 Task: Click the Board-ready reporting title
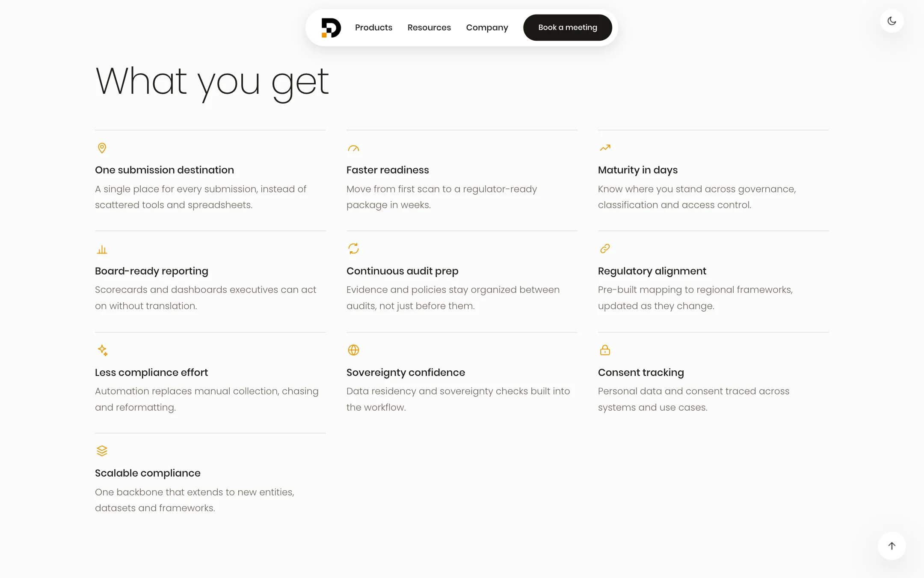coord(151,271)
